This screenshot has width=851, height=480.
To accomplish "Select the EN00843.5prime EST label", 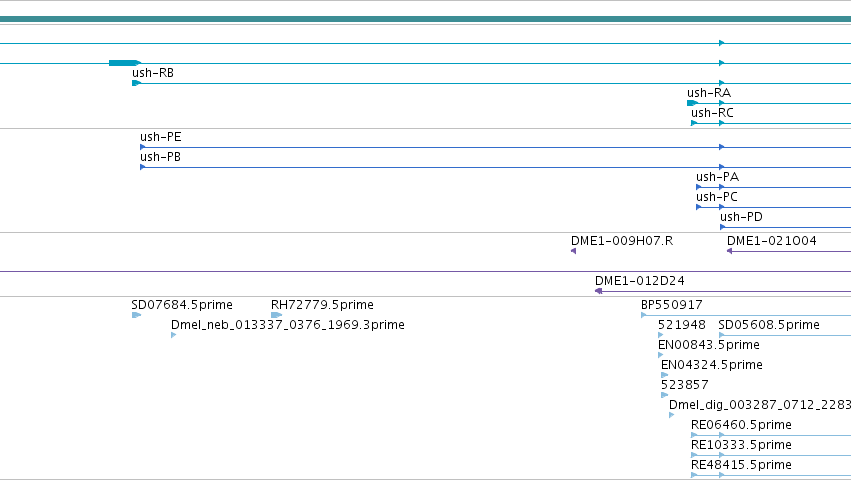I will [709, 345].
